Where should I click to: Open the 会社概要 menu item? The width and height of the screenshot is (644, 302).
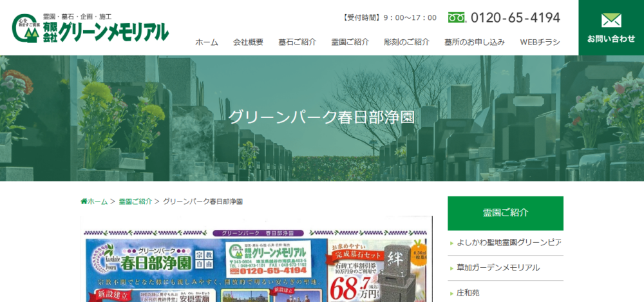click(x=248, y=42)
